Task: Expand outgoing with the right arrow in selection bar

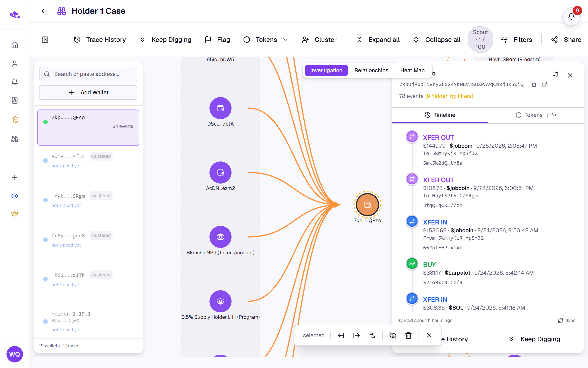Action: [x=356, y=335]
